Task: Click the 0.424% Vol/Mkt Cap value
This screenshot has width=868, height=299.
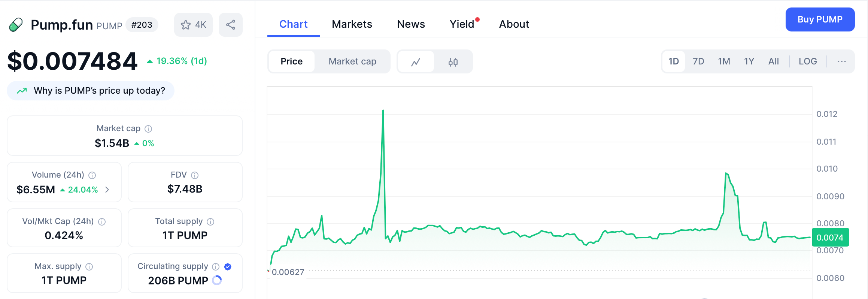Action: pyautogui.click(x=64, y=235)
